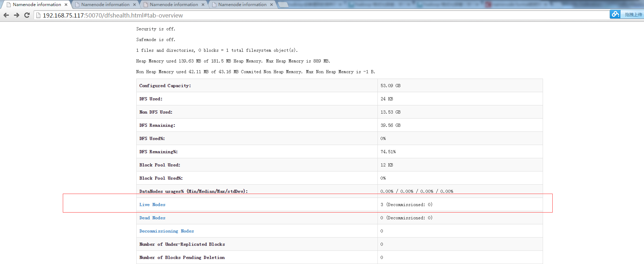Click the 'DFS Remaining:' label

coord(157,125)
